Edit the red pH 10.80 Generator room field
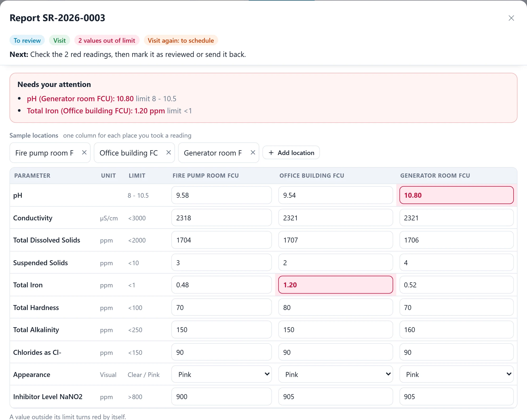The width and height of the screenshot is (527, 420). tap(456, 195)
